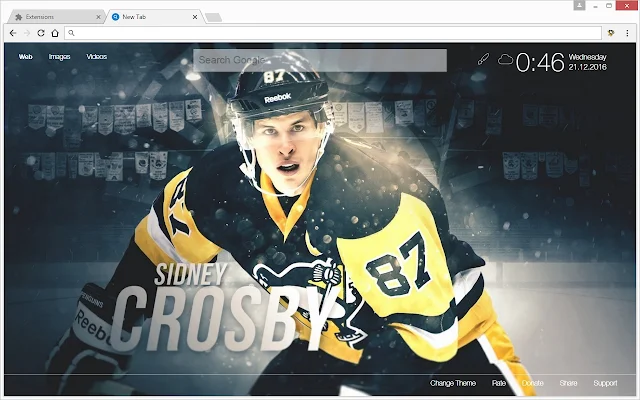Click the extension icon beside the address bar
Viewport: 640px width, 400px height.
(x=611, y=33)
